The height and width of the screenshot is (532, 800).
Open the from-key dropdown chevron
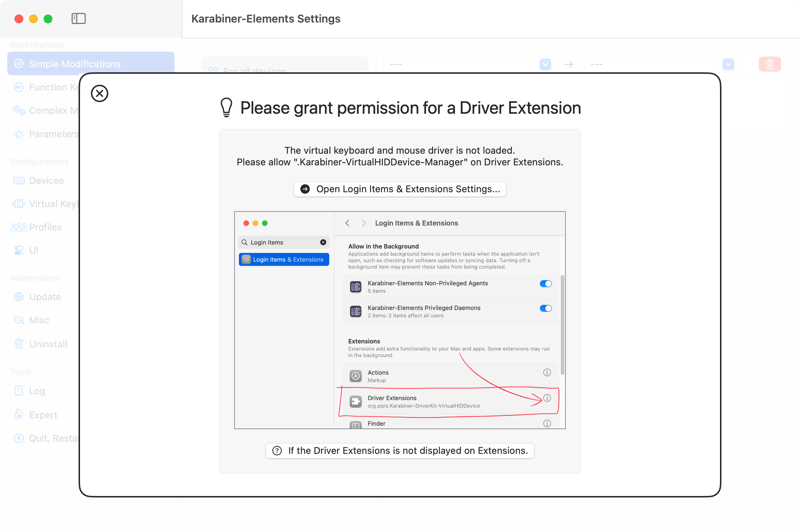coord(545,64)
